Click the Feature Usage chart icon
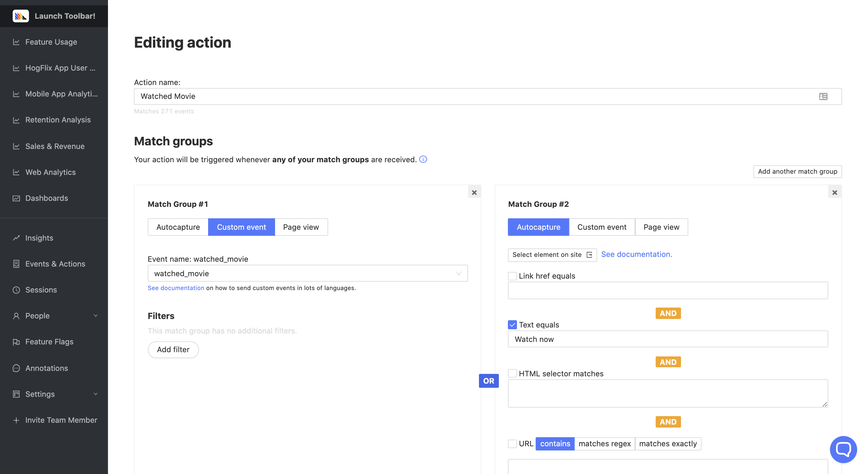This screenshot has width=868, height=474. pos(16,42)
